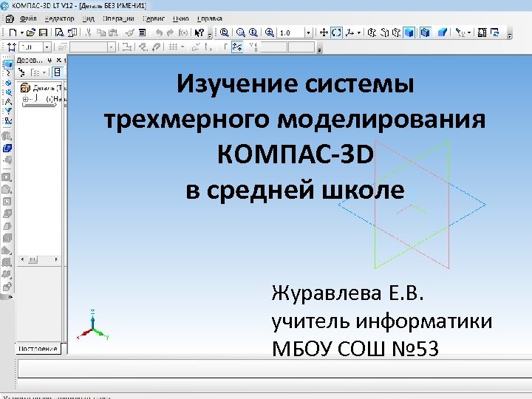The image size is (532, 399).
Task: Switch to thin hidden lines display
Action: click(396, 33)
